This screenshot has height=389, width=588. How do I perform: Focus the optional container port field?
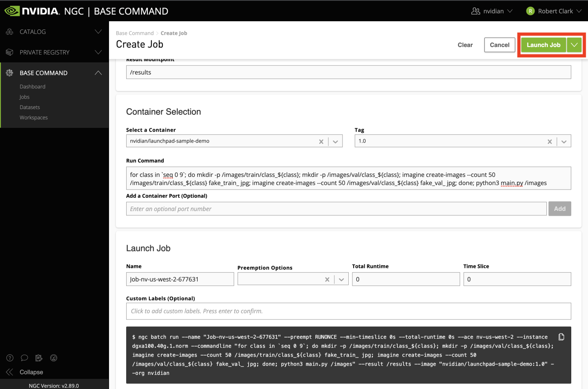coord(336,209)
